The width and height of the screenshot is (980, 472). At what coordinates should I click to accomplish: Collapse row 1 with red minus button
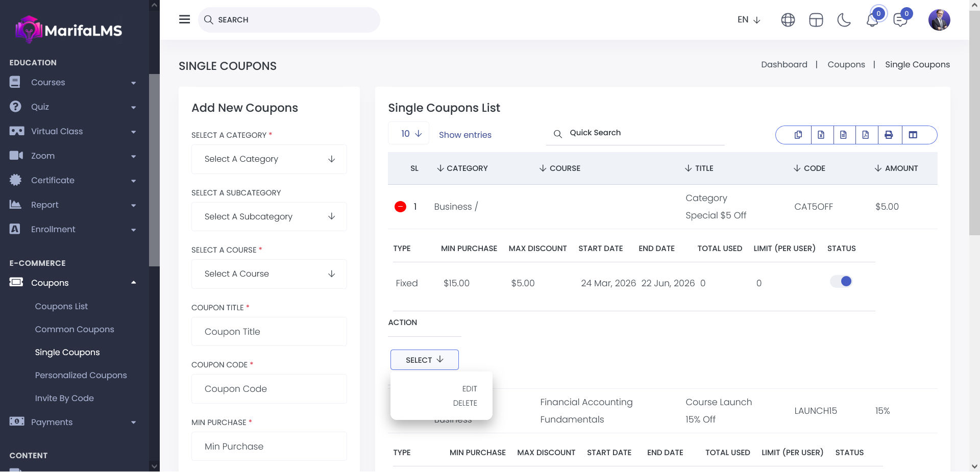coord(400,207)
